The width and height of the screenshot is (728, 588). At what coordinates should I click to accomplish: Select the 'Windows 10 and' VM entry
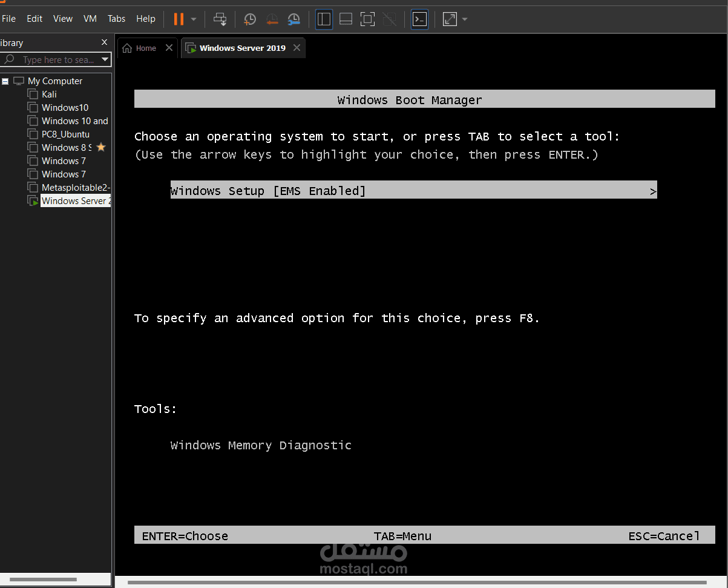(75, 121)
